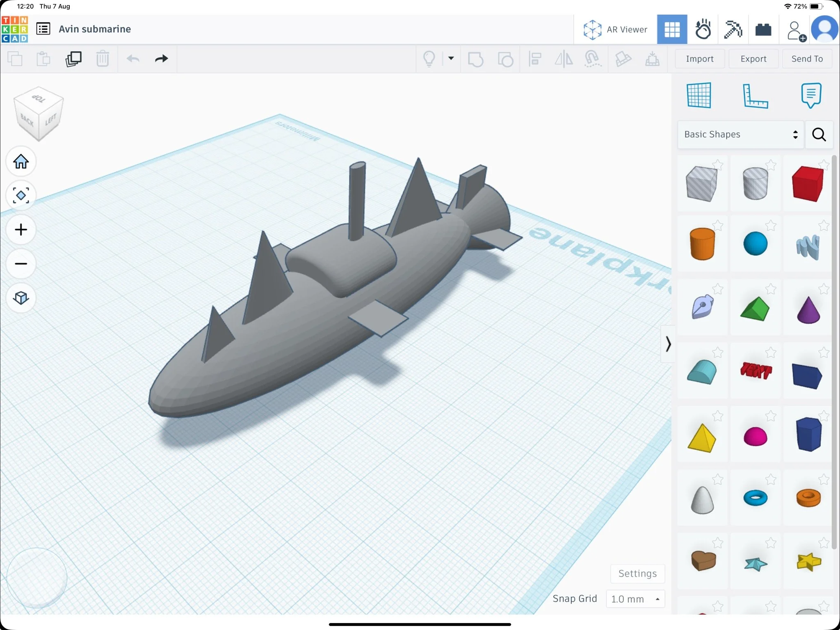Open the AR Viewer
Image resolution: width=840 pixels, height=630 pixels.
615,30
